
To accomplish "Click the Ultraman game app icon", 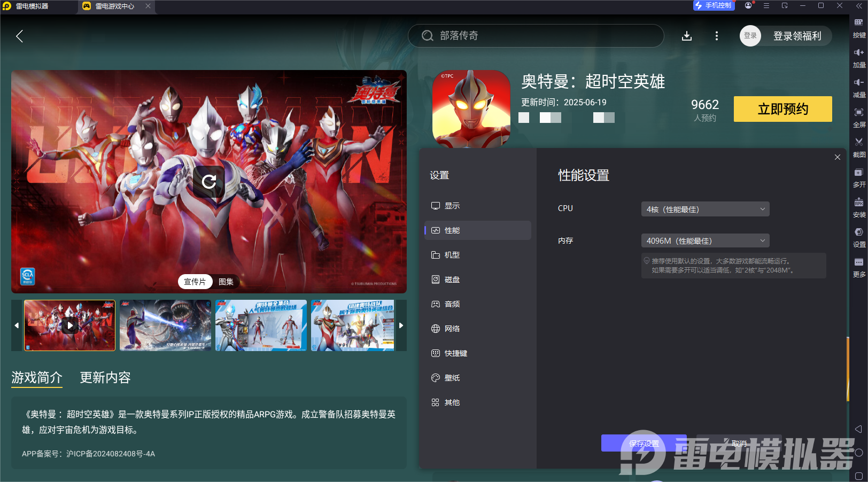I will point(471,108).
